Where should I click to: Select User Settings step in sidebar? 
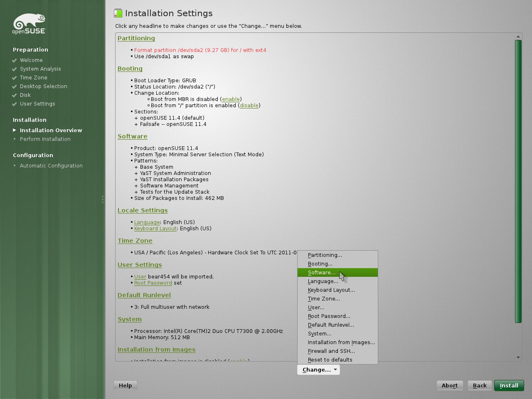(37, 104)
